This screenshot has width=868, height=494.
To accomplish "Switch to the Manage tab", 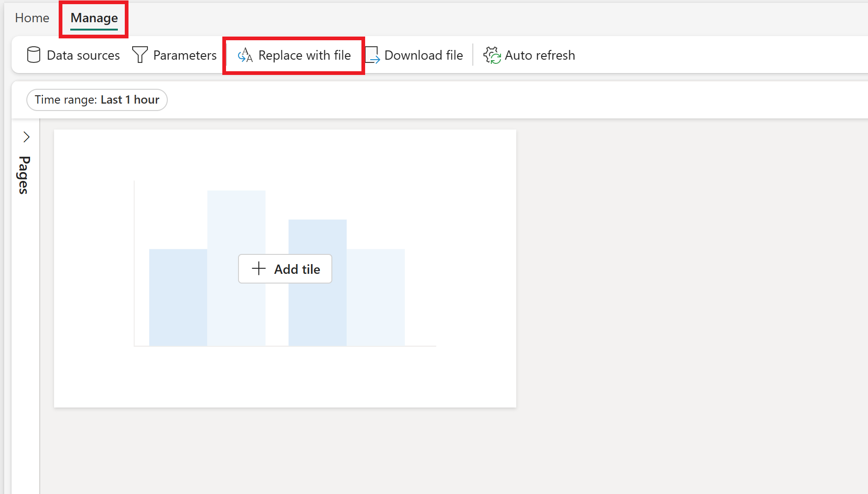I will click(93, 18).
